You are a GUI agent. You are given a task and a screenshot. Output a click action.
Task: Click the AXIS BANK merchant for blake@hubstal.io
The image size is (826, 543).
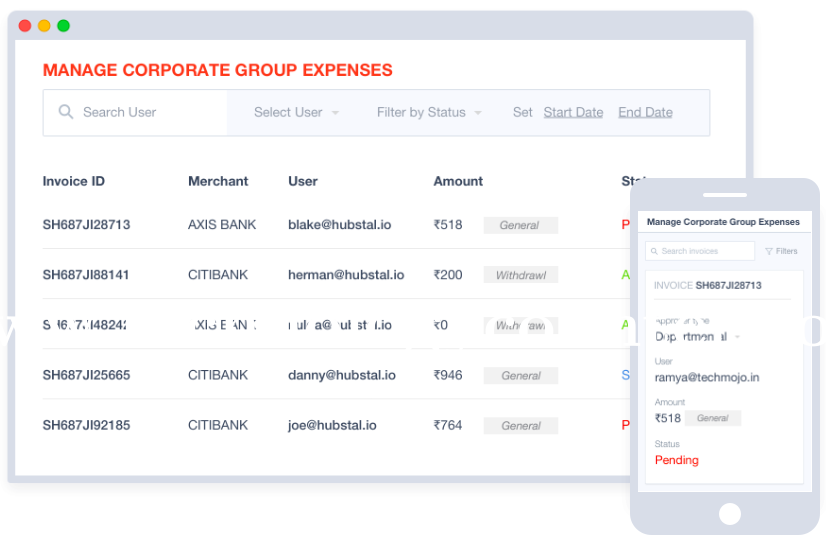[222, 225]
